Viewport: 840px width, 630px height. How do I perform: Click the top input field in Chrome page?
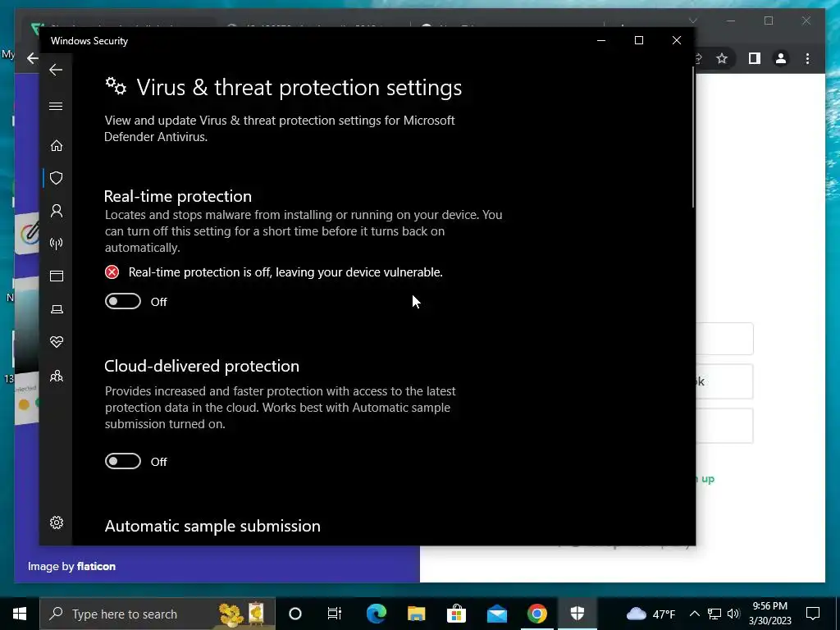click(x=724, y=339)
